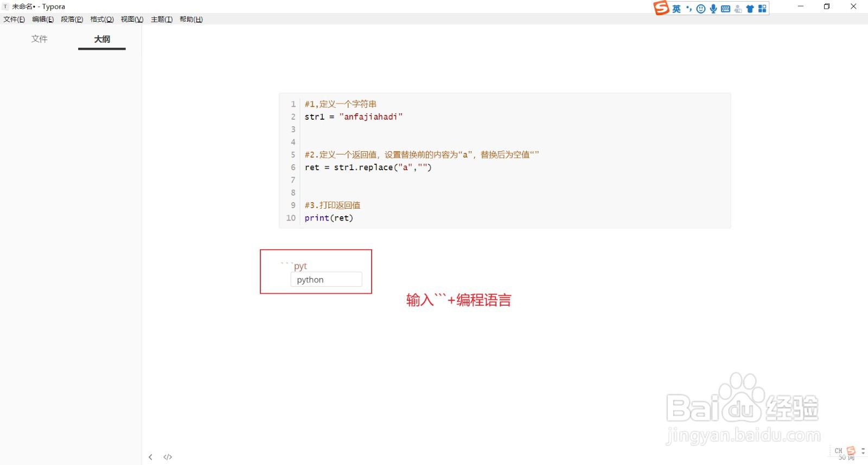The image size is (868, 465).
Task: Click comment line #1,定义一个字符串
Action: click(340, 104)
